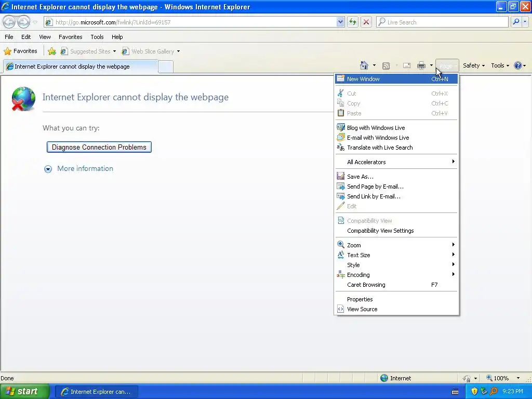Choose Translate with Live Search
Viewport: 532px width, 399px height.
(x=396, y=148)
